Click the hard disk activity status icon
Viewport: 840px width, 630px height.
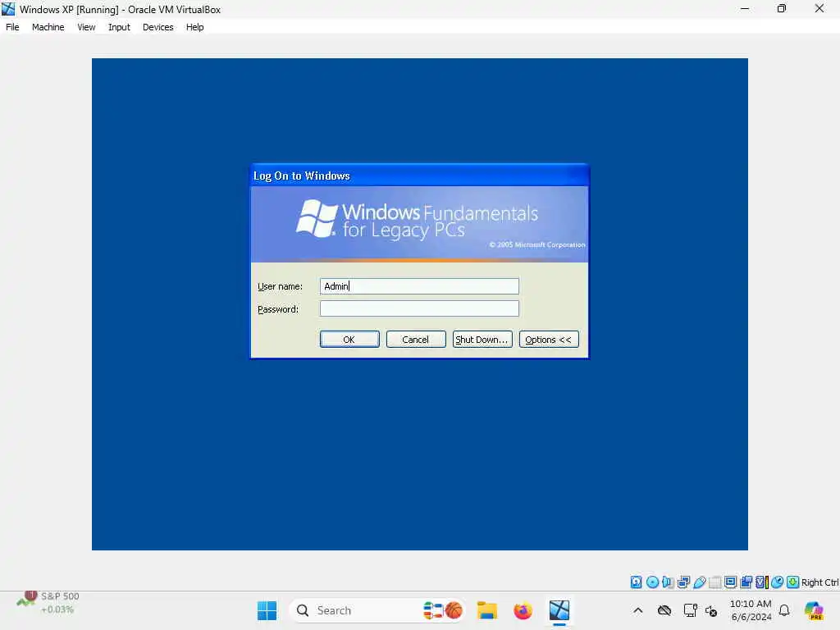tap(636, 582)
